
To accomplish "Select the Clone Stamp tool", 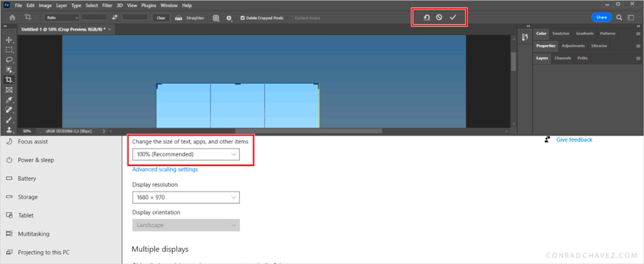I will point(8,130).
